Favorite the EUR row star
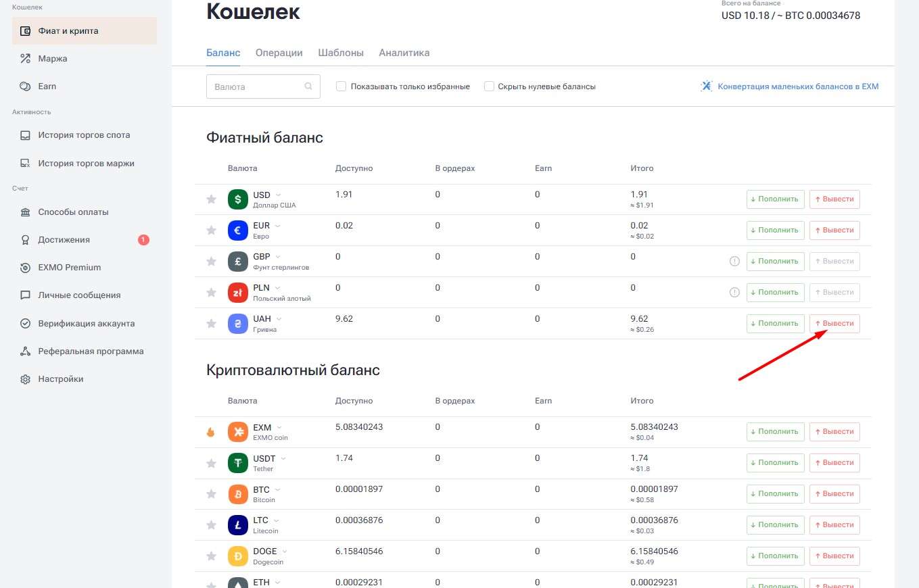 (x=211, y=230)
